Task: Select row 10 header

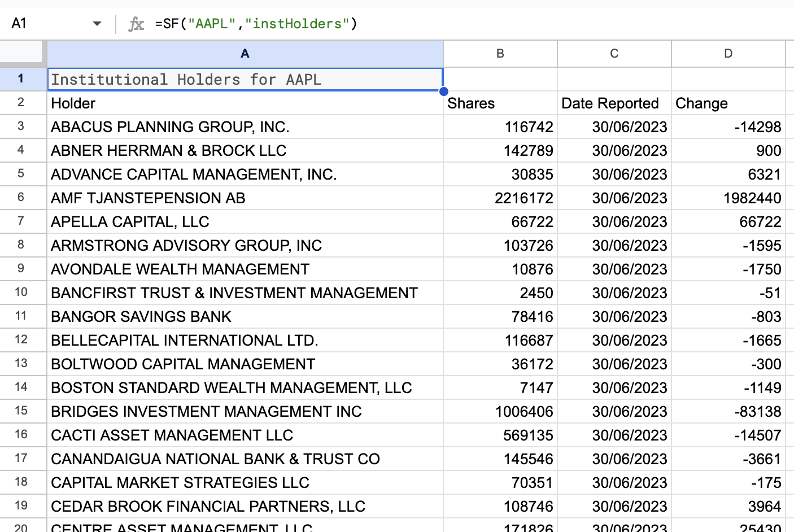Action: point(23,293)
